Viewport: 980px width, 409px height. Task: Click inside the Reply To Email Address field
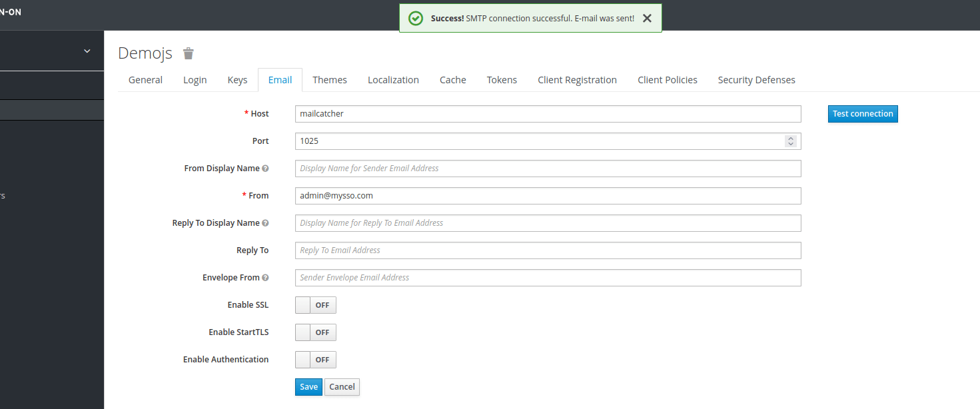pos(548,250)
